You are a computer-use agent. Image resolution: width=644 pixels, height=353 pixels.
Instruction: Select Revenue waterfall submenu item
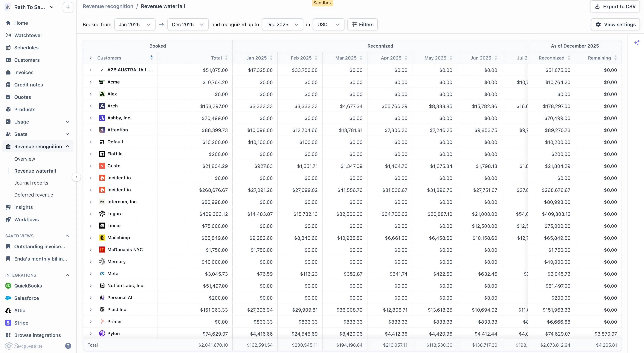tap(35, 171)
